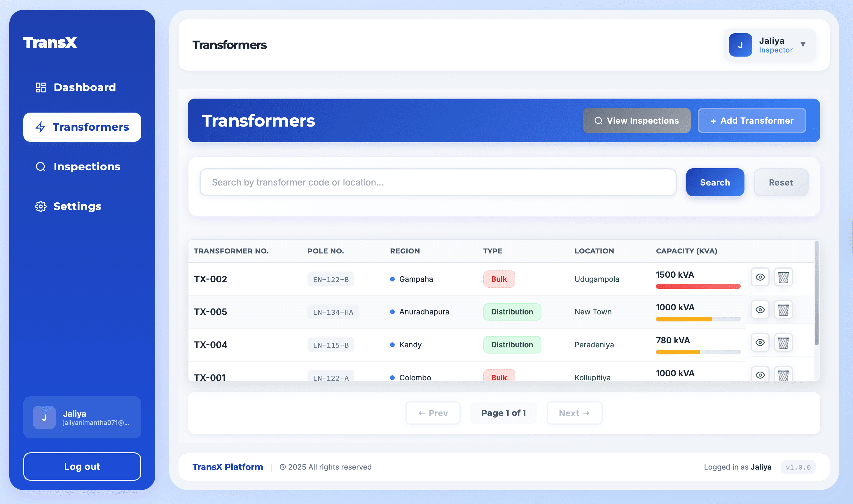Open the profile dropdown arrow beside Inspector
The image size is (853, 504).
point(803,45)
